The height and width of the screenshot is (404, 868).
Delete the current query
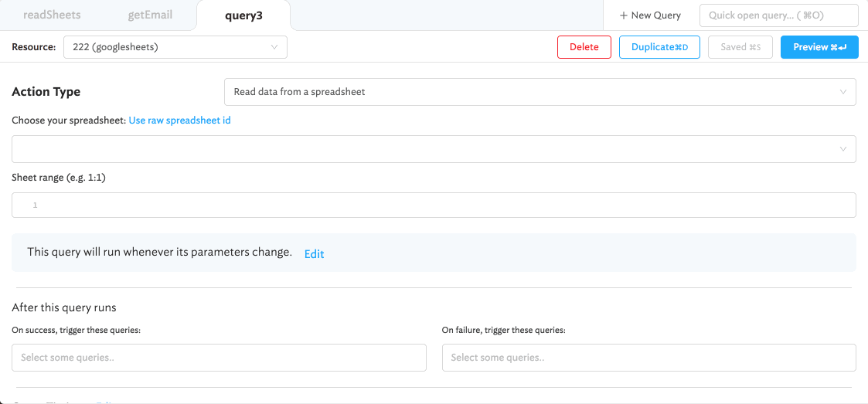click(x=584, y=47)
